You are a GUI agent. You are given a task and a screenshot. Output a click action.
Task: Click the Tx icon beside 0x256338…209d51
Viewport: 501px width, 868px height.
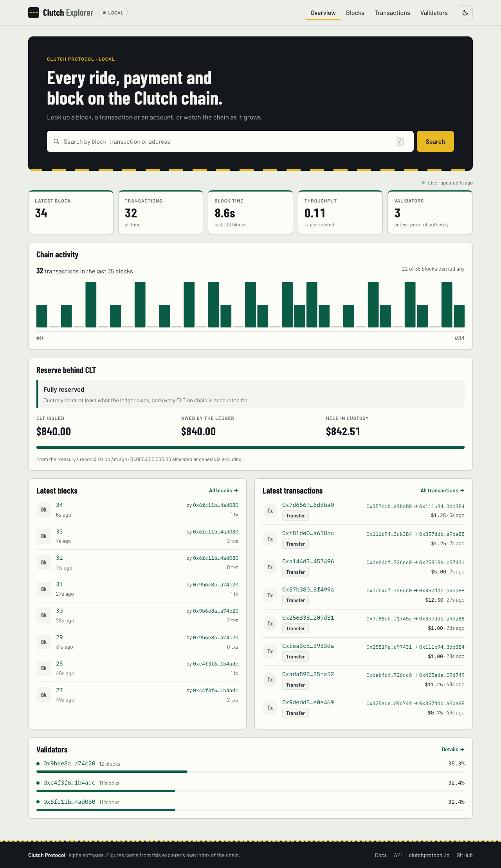click(x=270, y=624)
